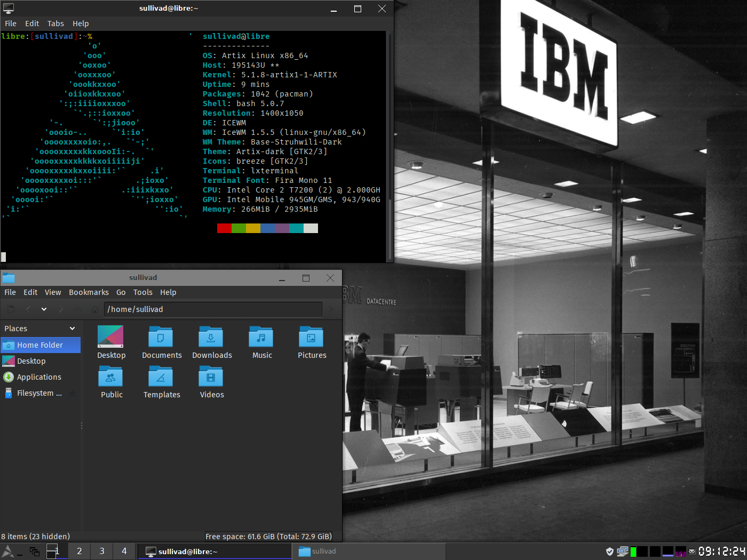
Task: Click 'OS: Artix Linux x86_64' terminal line
Action: point(255,55)
